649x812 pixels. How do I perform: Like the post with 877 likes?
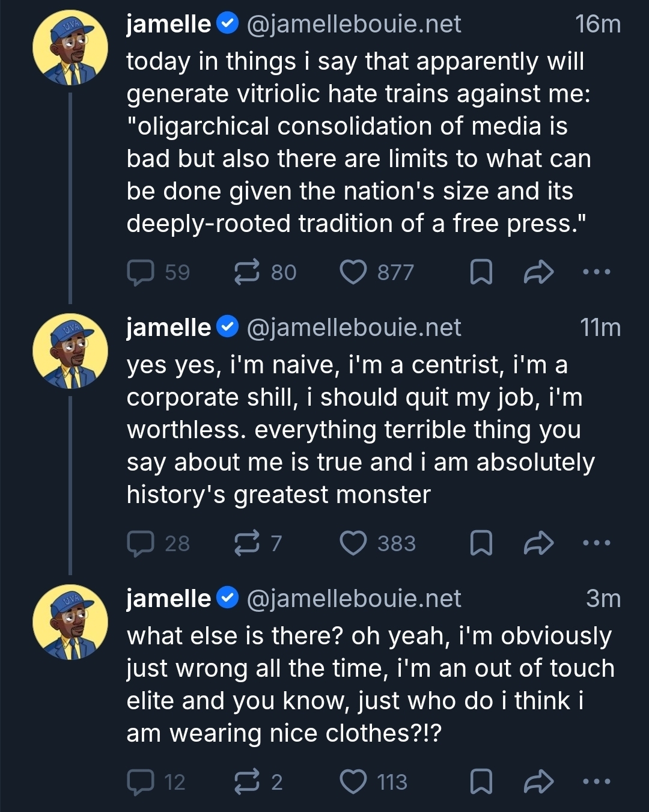[353, 272]
